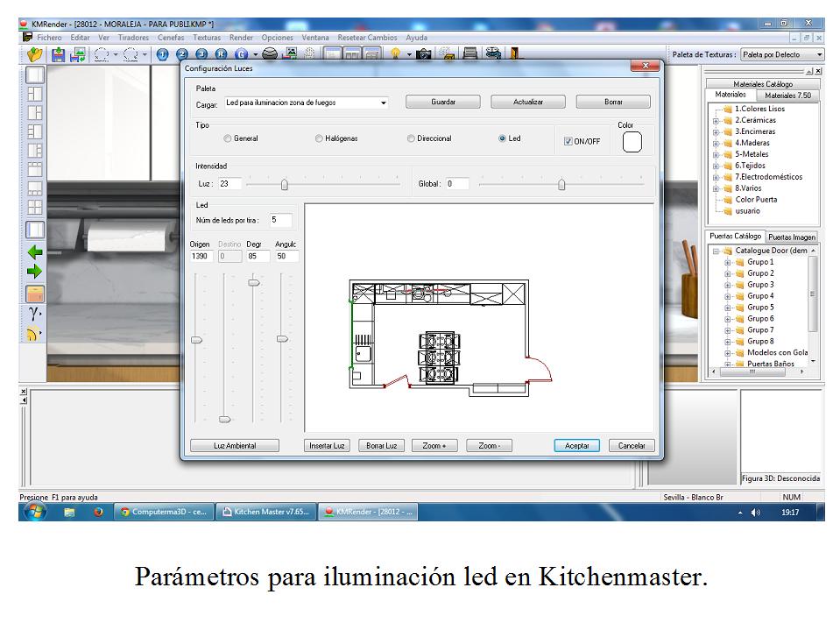This screenshot has height=630, width=840.
Task: Click the light bulb illumination icon
Action: point(396,52)
